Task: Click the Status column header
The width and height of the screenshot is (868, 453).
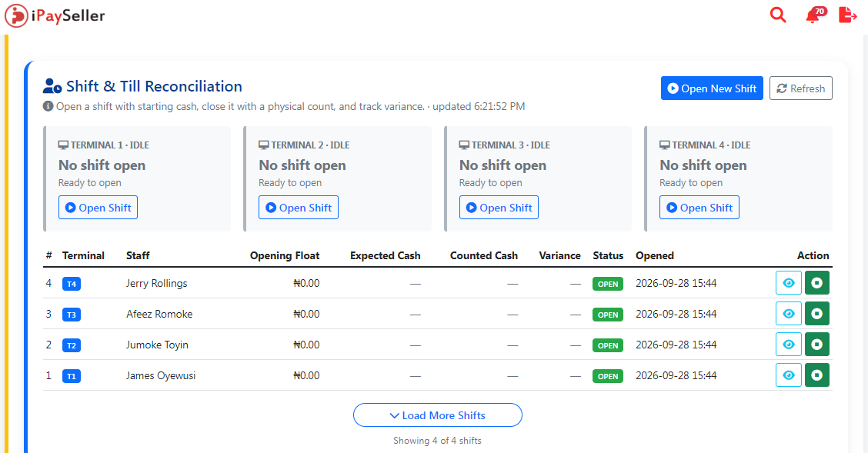Action: 608,255
